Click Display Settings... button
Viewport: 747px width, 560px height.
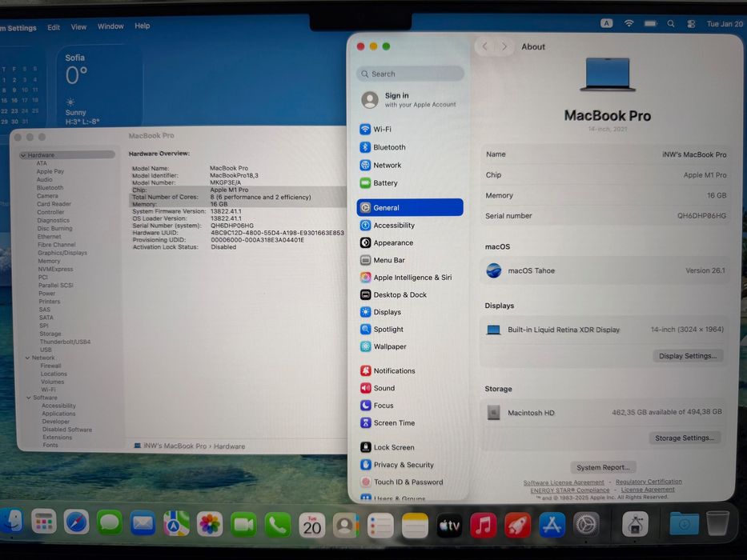click(688, 356)
